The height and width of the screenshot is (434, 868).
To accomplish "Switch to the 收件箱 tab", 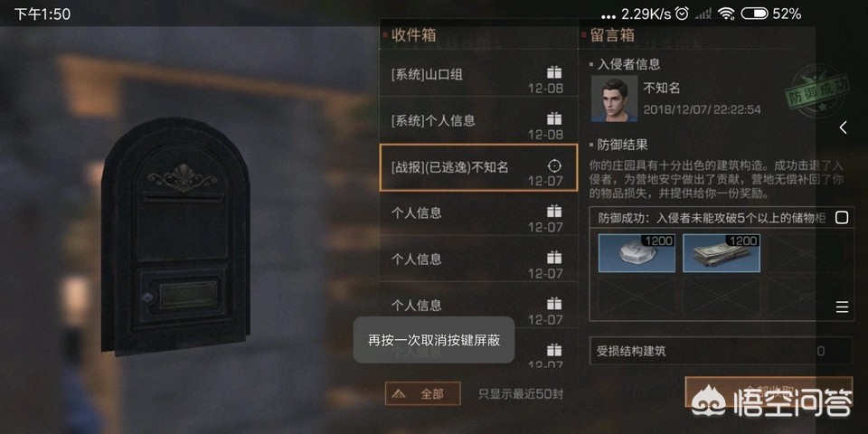I will 413,35.
